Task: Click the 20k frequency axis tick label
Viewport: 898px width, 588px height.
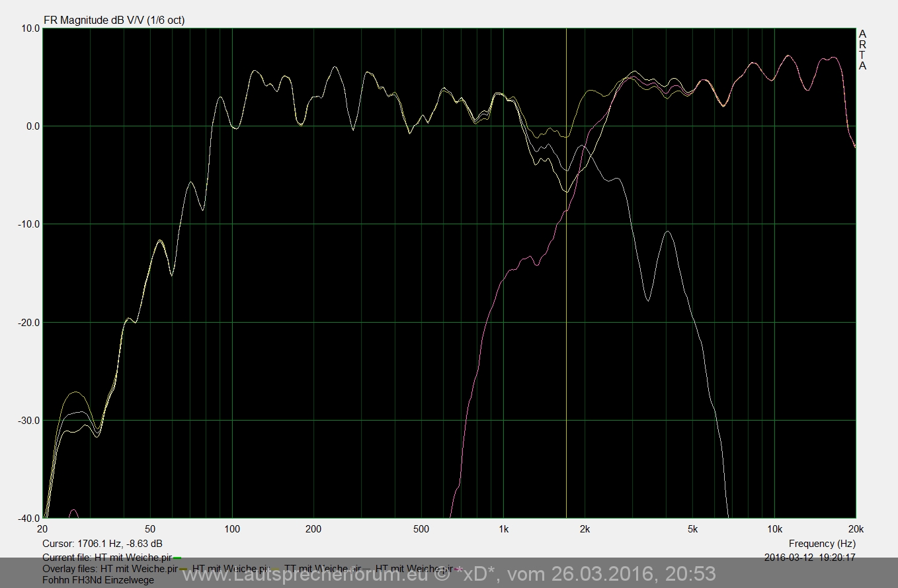Action: [855, 528]
